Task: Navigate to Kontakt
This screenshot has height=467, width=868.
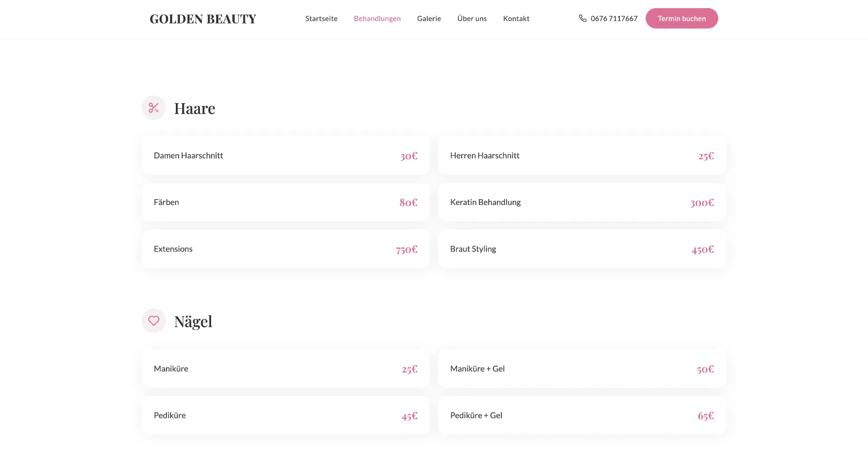Action: coord(516,19)
